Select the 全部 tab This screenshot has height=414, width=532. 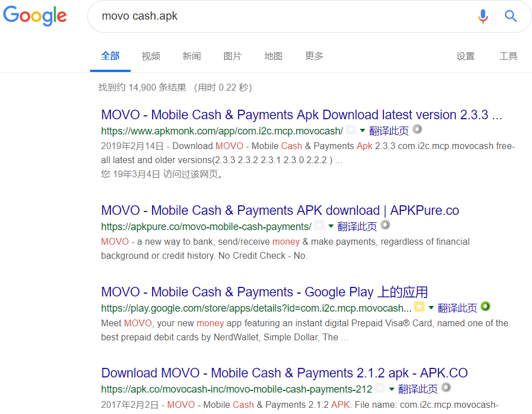[x=110, y=56]
